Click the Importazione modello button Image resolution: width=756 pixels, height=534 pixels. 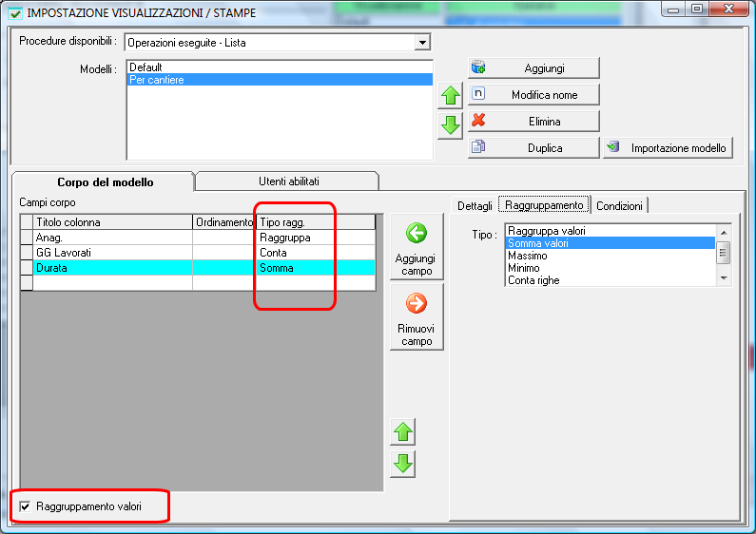coord(669,147)
